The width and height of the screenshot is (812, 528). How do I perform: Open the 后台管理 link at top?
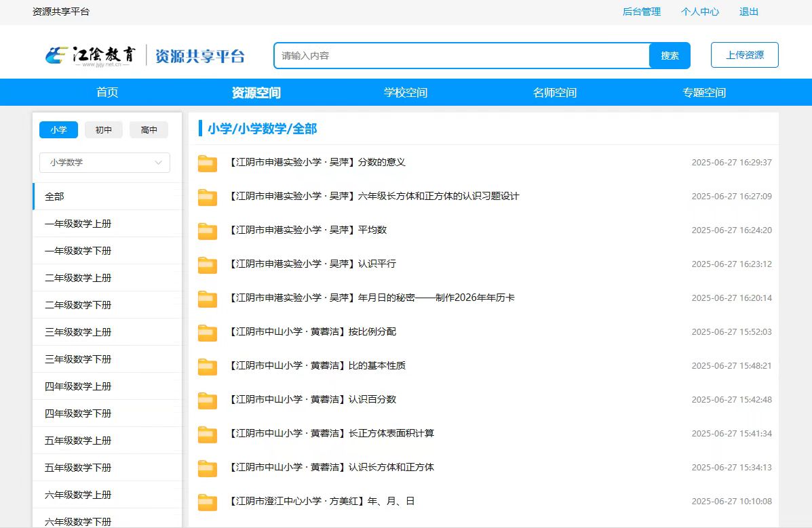[x=641, y=12]
